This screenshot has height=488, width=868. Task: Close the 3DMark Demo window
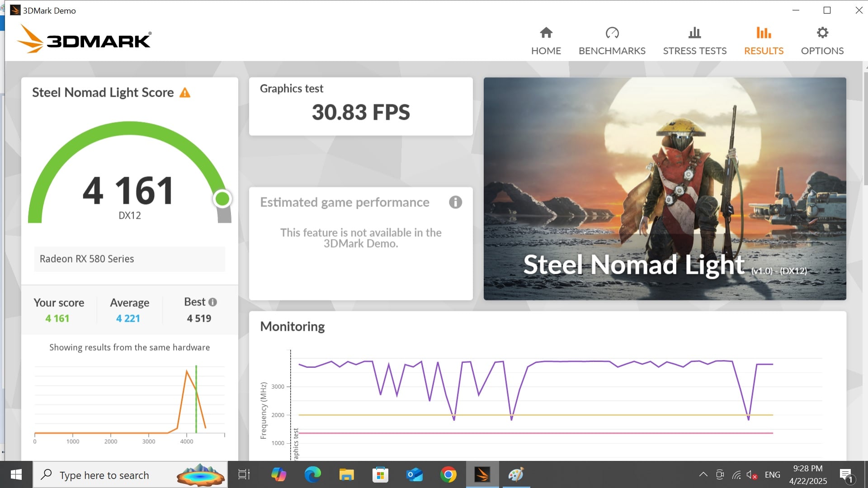859,10
